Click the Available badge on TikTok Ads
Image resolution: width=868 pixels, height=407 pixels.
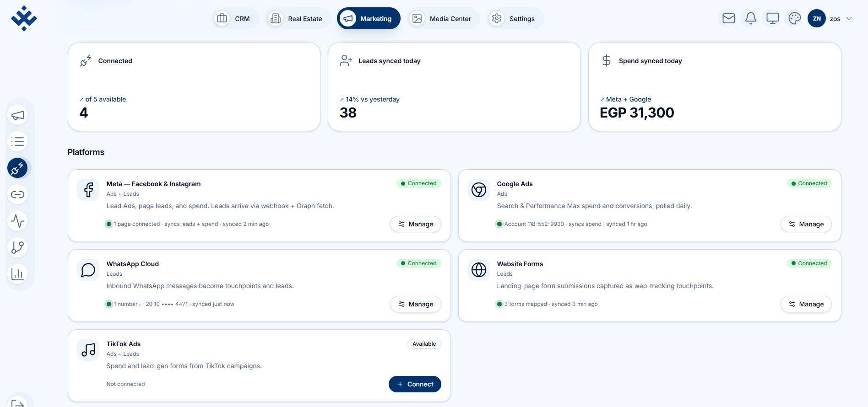click(x=424, y=344)
